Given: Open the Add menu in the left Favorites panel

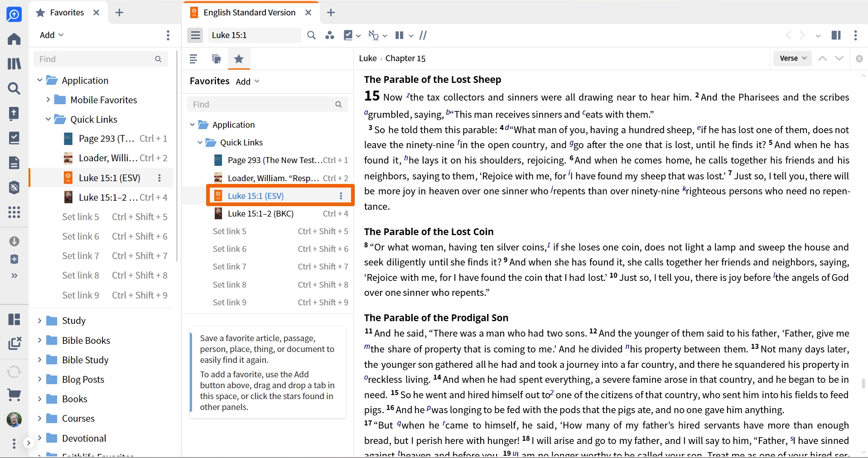Looking at the screenshot, I should [x=52, y=35].
